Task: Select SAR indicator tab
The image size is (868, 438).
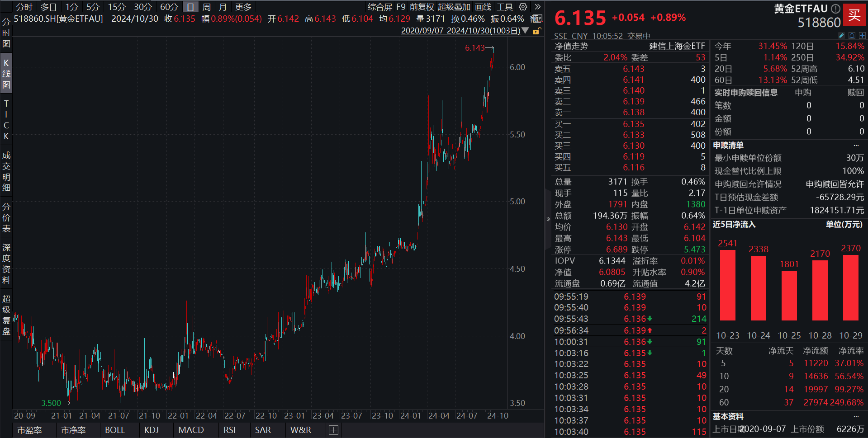Action: tap(263, 430)
